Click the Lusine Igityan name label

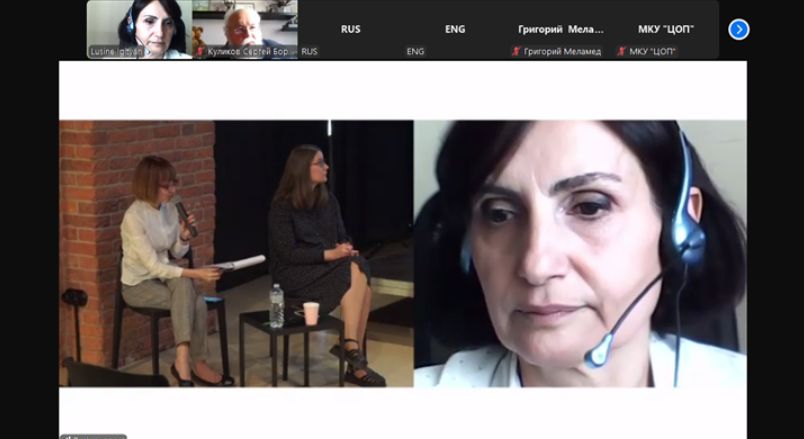point(115,51)
